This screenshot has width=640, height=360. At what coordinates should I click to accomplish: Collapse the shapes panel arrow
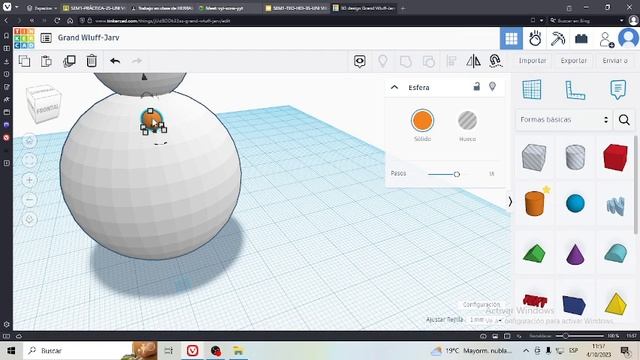pyautogui.click(x=509, y=202)
